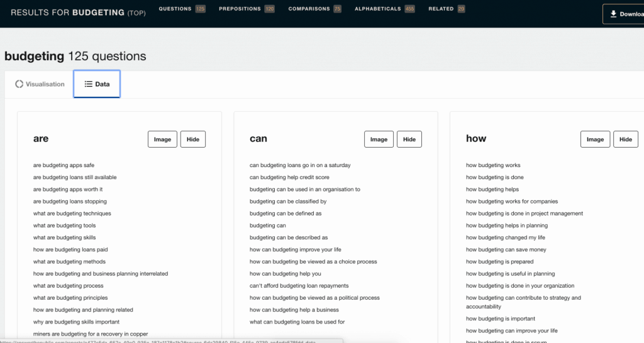644x343 pixels.
Task: Open the Comparisons nav item
Action: (x=314, y=9)
